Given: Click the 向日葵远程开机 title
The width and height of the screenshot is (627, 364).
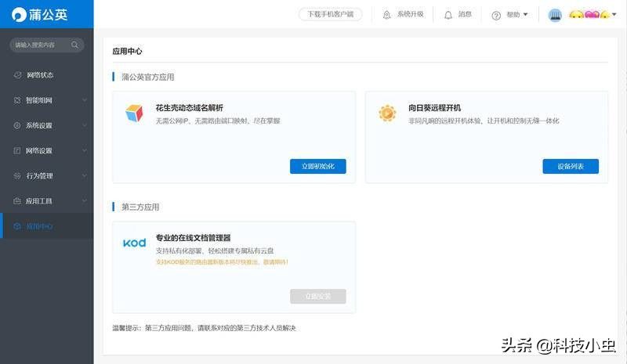Looking at the screenshot, I should tap(435, 107).
